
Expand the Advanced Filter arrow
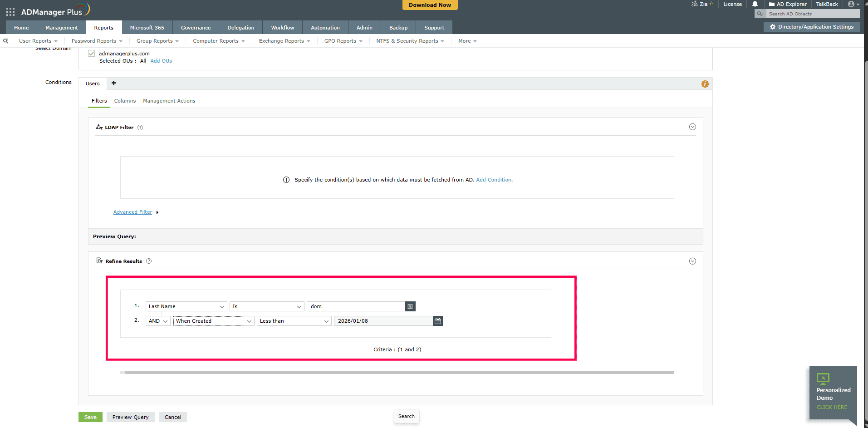pyautogui.click(x=157, y=212)
